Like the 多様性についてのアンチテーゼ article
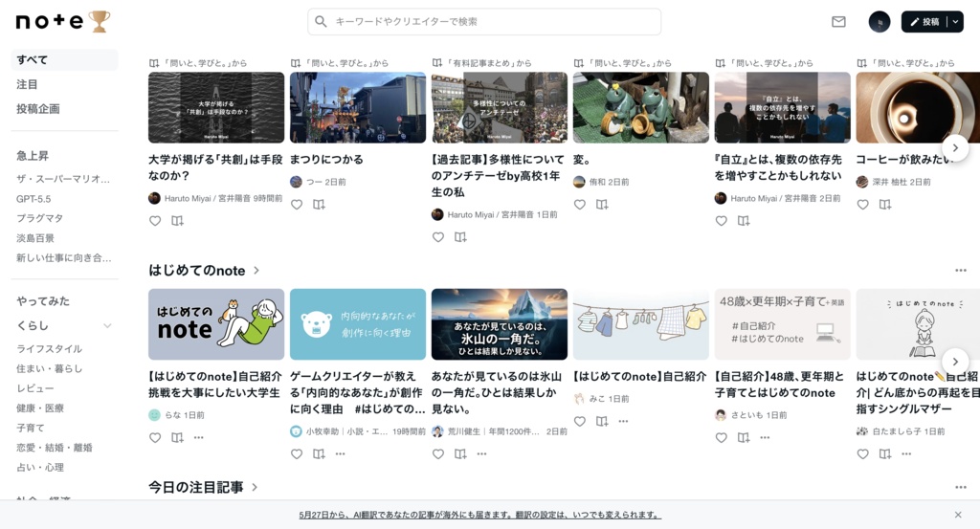The height and width of the screenshot is (529, 980). [x=438, y=236]
